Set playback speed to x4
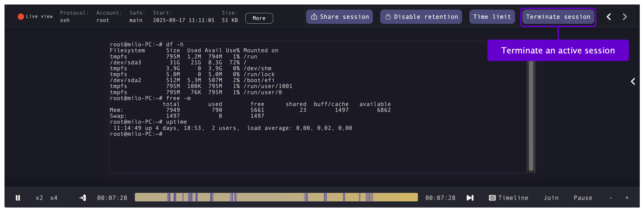This screenshot has height=214, width=644. click(x=54, y=198)
